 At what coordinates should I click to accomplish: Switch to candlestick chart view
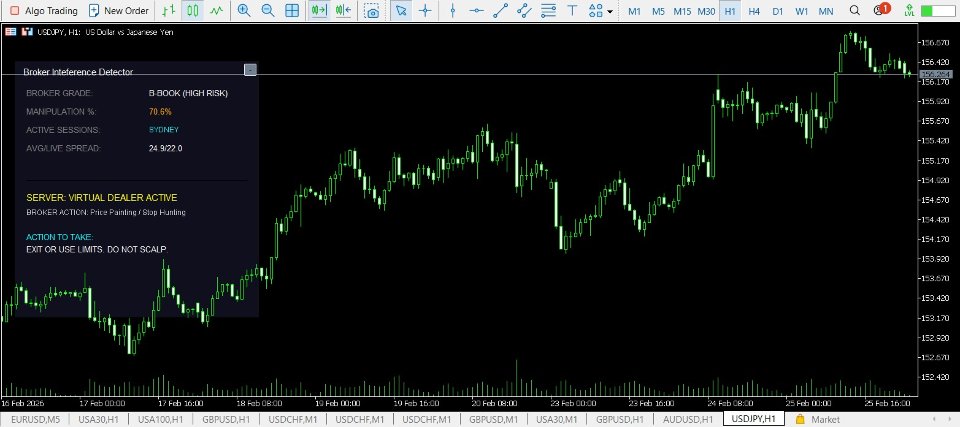point(192,10)
